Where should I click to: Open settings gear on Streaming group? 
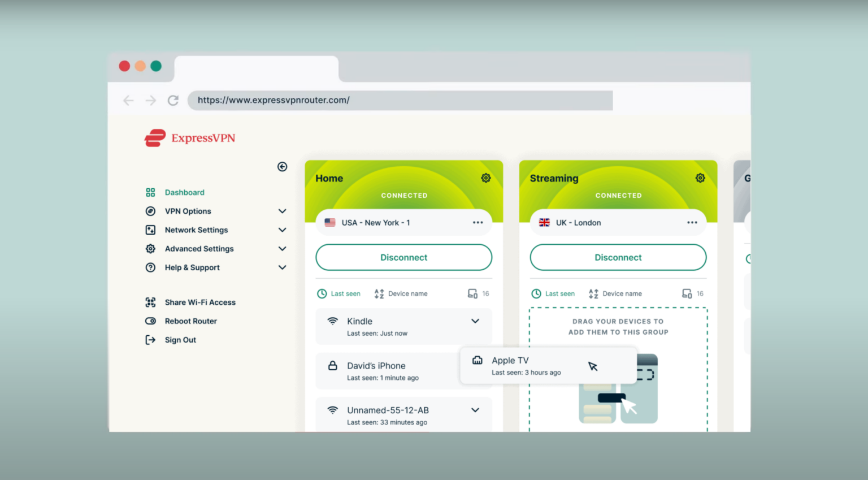(x=700, y=178)
